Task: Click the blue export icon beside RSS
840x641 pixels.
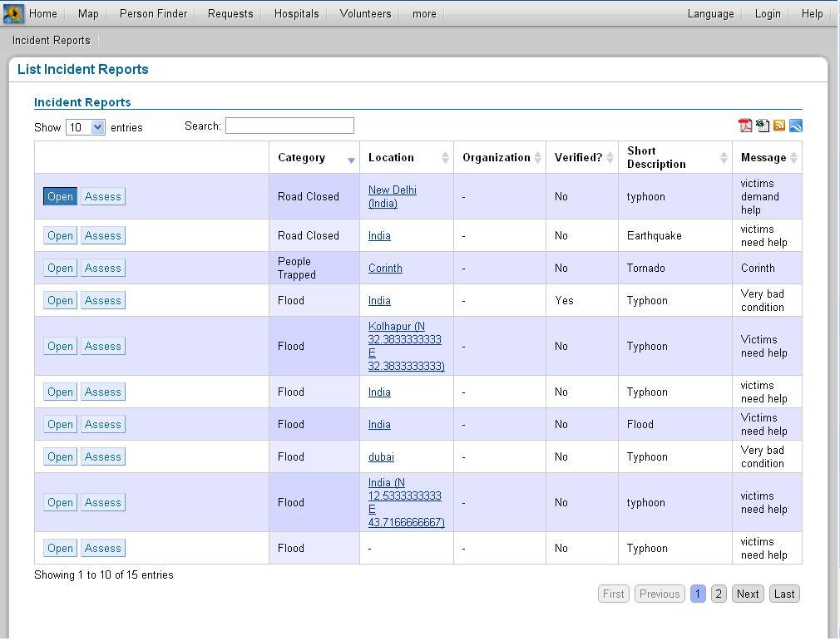Action: (796, 126)
